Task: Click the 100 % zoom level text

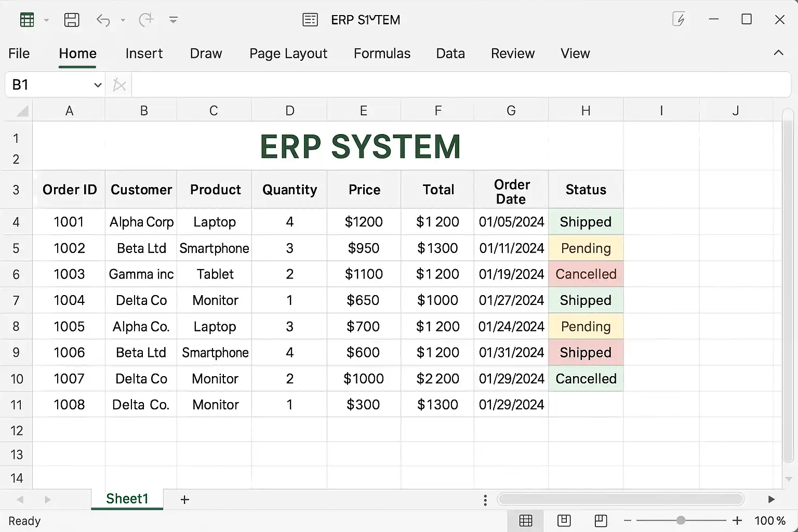Action: [769, 521]
